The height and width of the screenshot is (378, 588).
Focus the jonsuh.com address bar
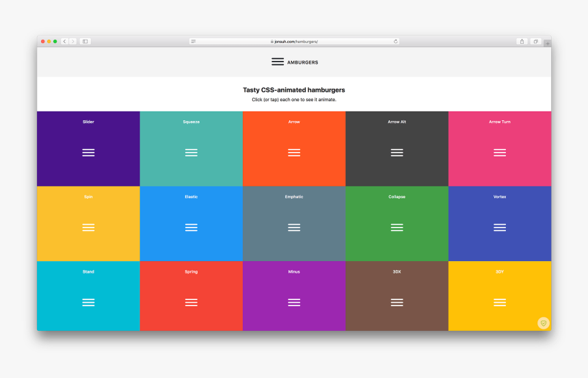coord(295,41)
